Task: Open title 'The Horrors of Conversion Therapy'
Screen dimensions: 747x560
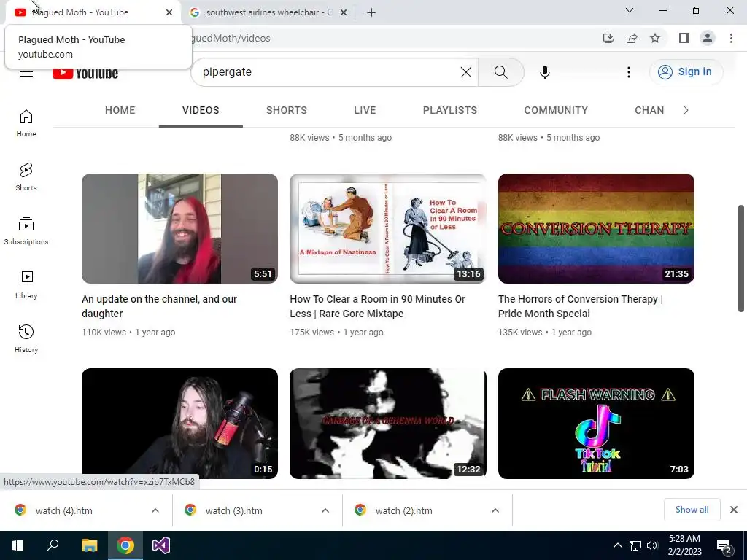Action: pyautogui.click(x=580, y=306)
